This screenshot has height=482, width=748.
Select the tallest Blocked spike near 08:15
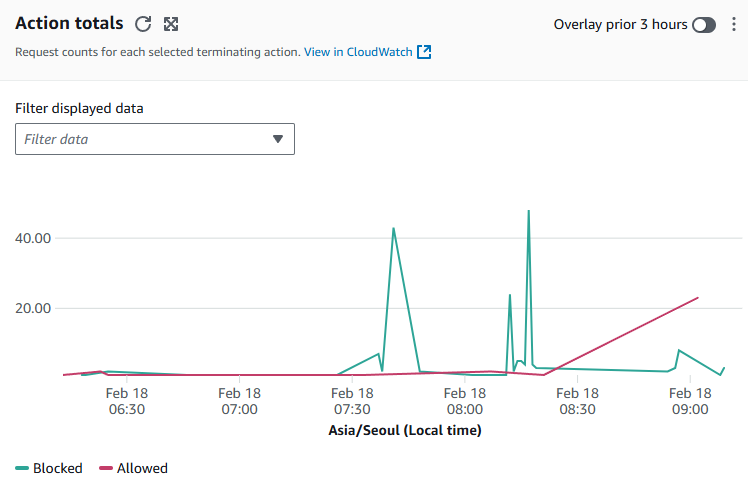pyautogui.click(x=529, y=211)
